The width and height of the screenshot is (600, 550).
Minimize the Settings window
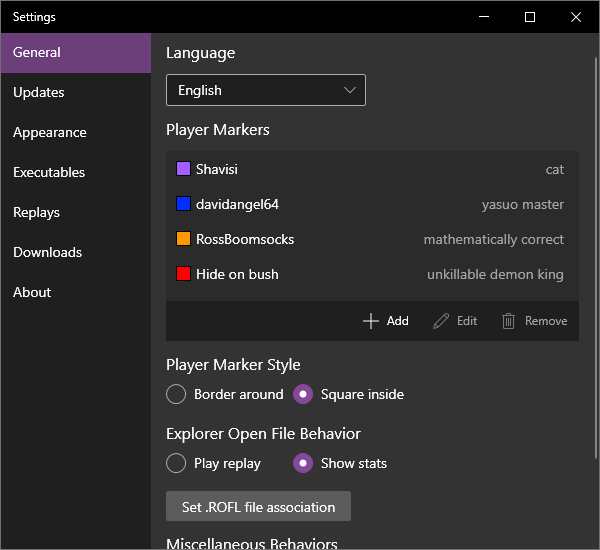click(484, 17)
